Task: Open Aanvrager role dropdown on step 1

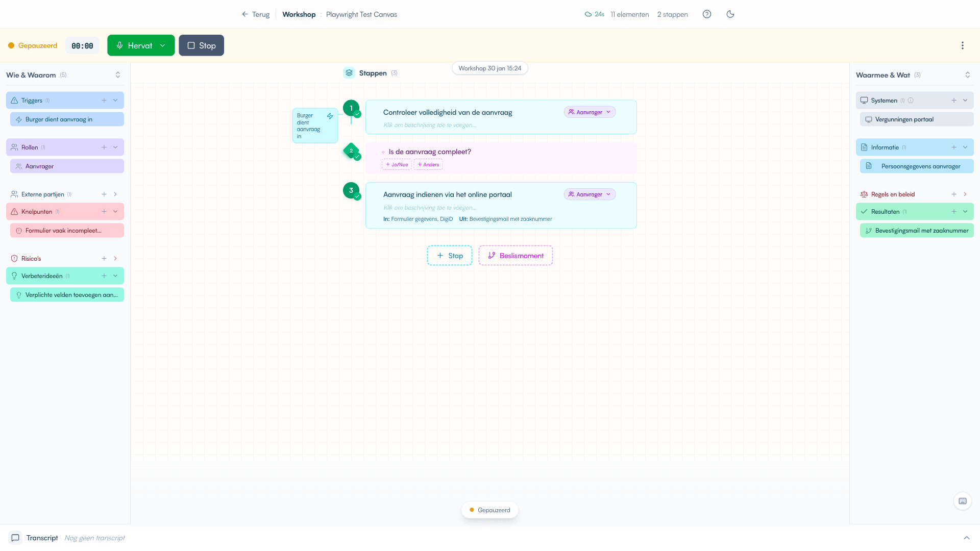Action: (x=590, y=112)
